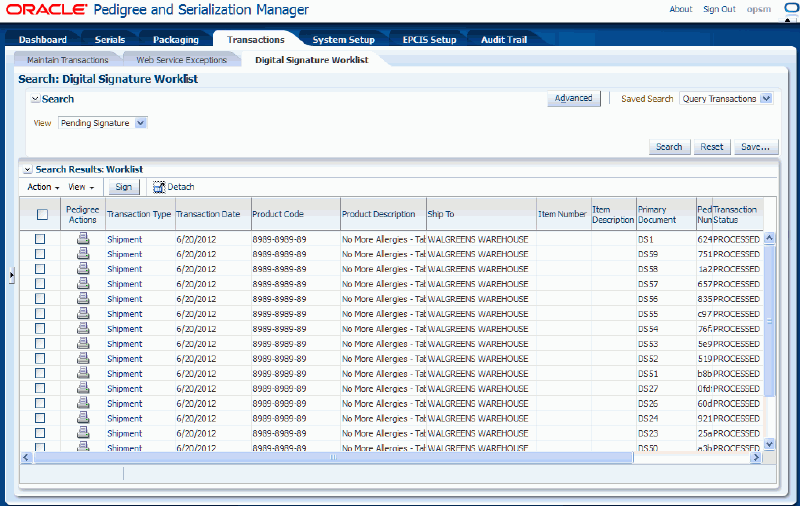Click the horizontal scrollbar thumb
This screenshot has height=506, width=800.
coord(333,458)
